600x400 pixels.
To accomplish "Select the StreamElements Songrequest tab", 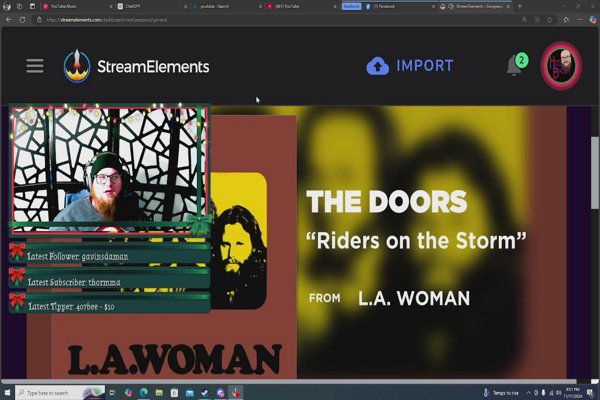I will [x=473, y=6].
